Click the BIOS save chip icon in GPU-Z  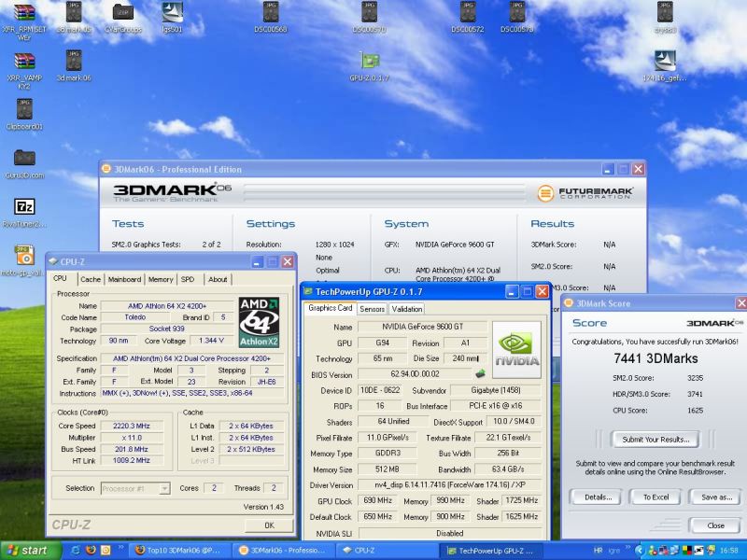[481, 374]
